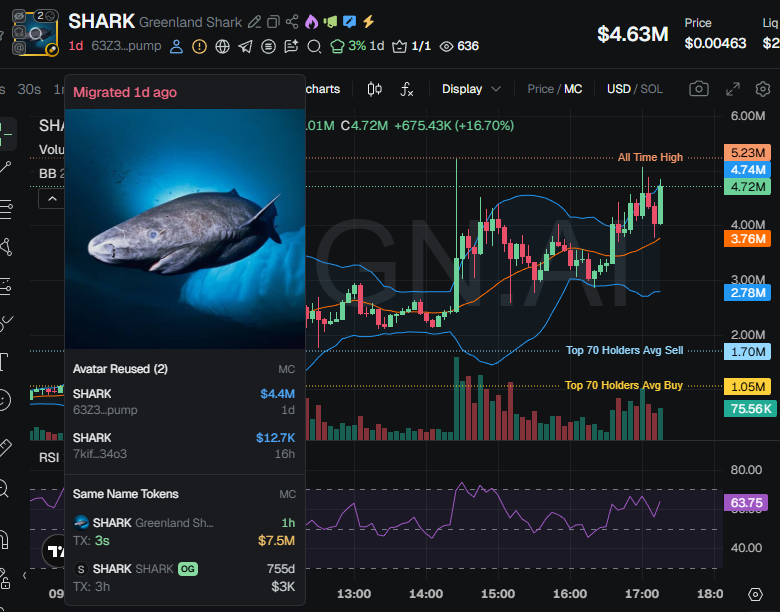The image size is (780, 612).
Task: Select the node pattern drawing tool
Action: pos(6,247)
